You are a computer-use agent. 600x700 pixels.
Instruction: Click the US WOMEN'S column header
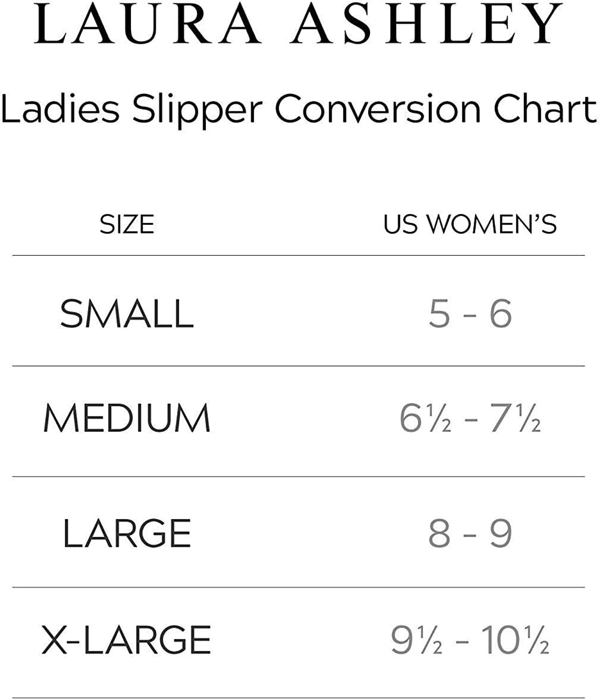pos(470,224)
